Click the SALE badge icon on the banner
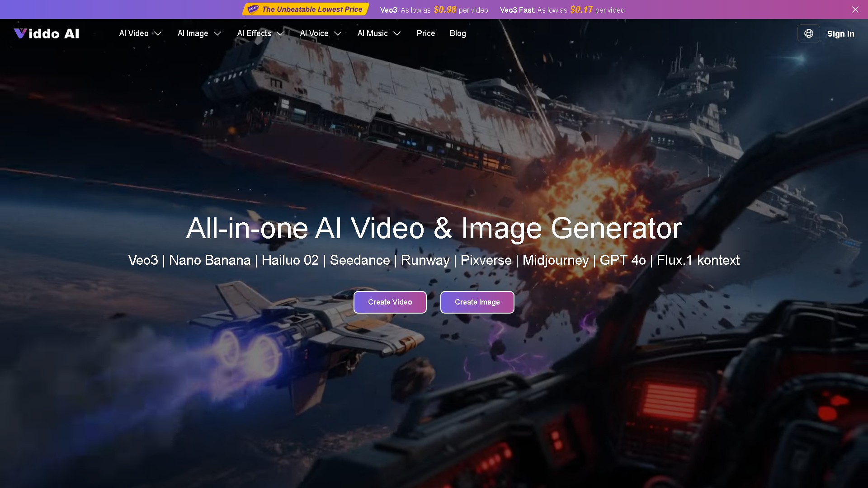Image resolution: width=868 pixels, height=488 pixels. coord(253,9)
